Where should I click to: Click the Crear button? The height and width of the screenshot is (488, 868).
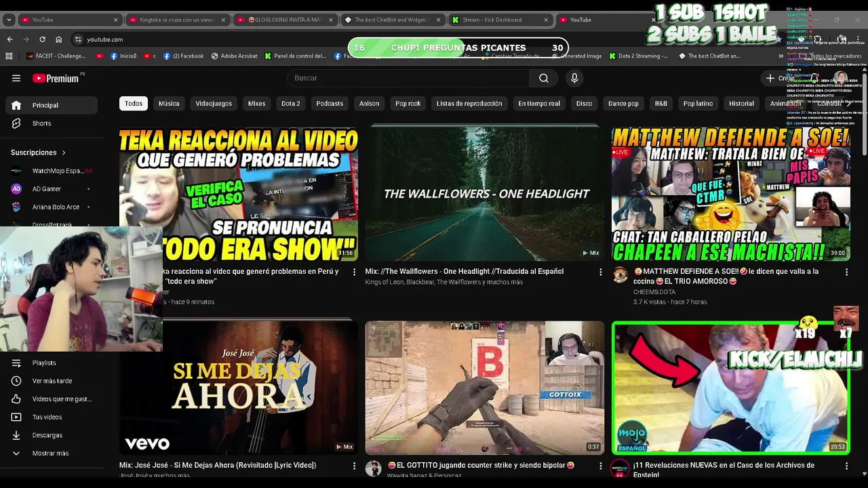click(x=781, y=78)
